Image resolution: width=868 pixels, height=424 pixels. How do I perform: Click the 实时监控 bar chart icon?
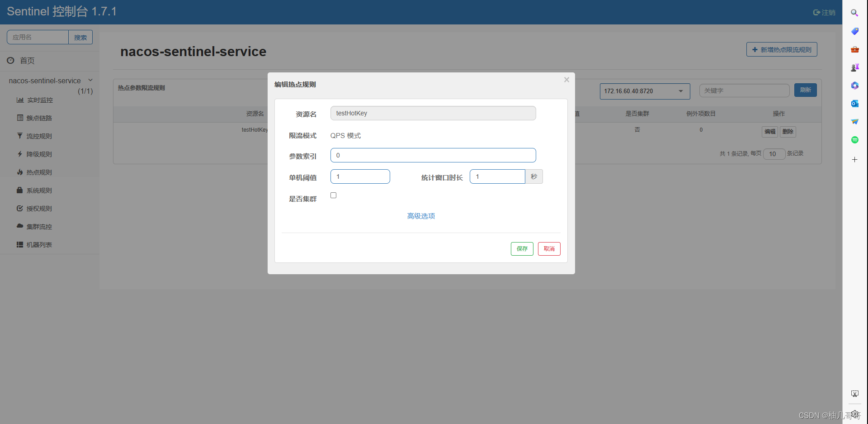20,100
